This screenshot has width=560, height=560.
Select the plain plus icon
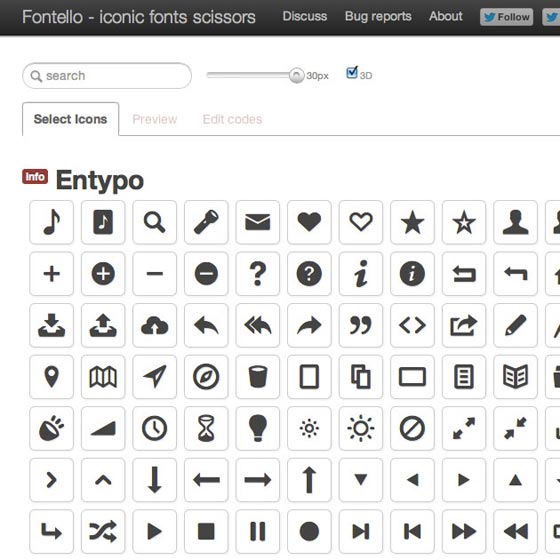(x=51, y=274)
